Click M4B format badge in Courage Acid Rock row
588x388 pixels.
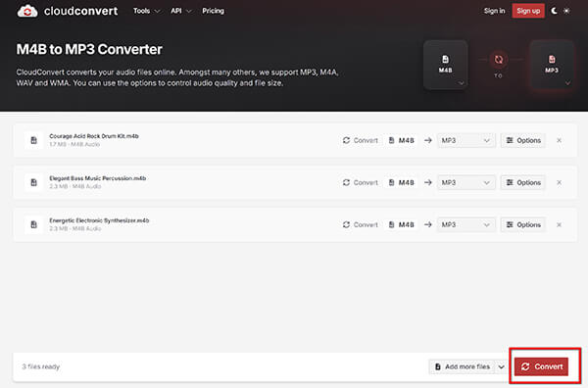pos(401,140)
